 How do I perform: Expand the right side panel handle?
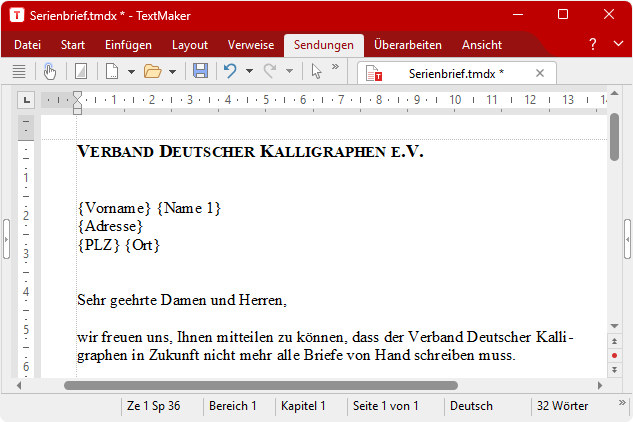coord(627,239)
